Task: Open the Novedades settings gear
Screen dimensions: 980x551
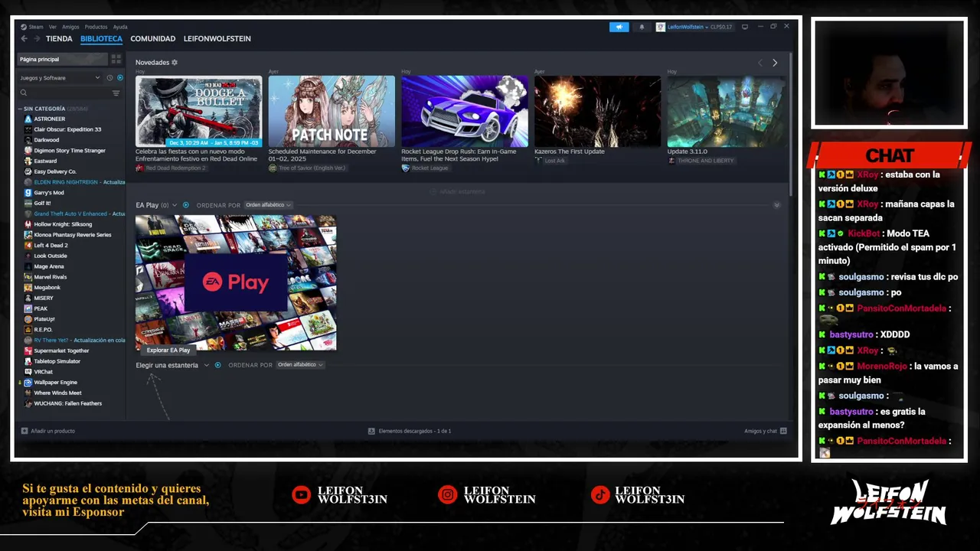Action: 175,62
